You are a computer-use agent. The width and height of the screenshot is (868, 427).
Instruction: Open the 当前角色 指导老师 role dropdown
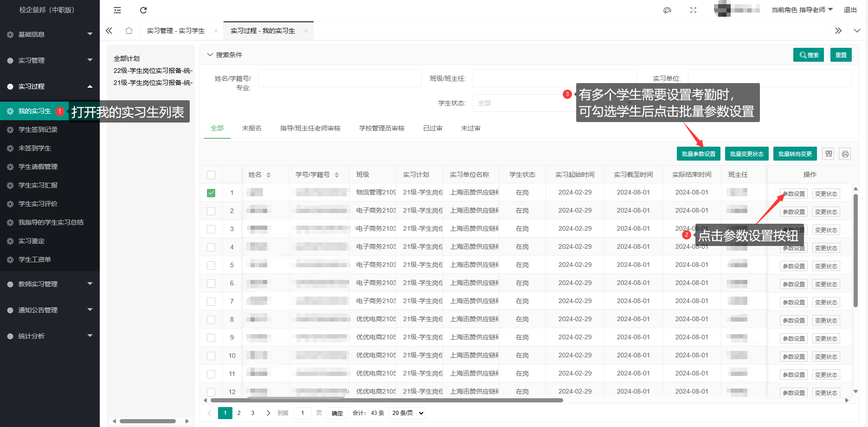click(802, 10)
